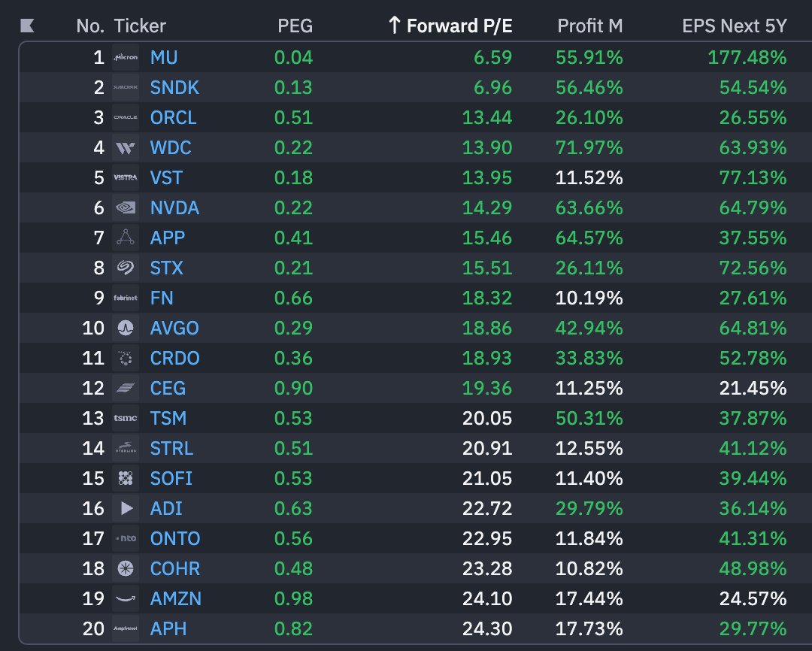812x651 pixels.
Task: Open the MU ticker link
Action: (x=164, y=57)
